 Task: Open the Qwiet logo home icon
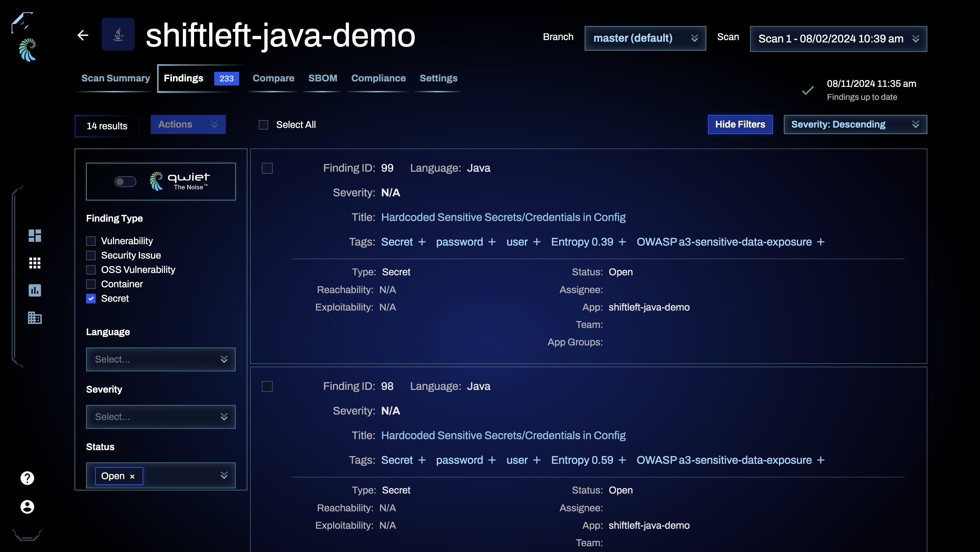click(27, 50)
